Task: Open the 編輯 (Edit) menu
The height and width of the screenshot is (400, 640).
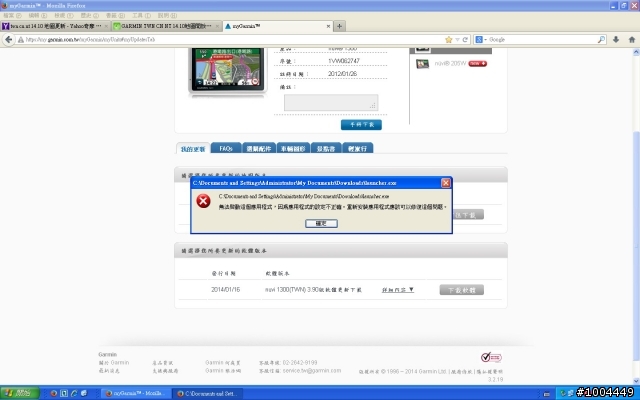Action: click(x=38, y=16)
